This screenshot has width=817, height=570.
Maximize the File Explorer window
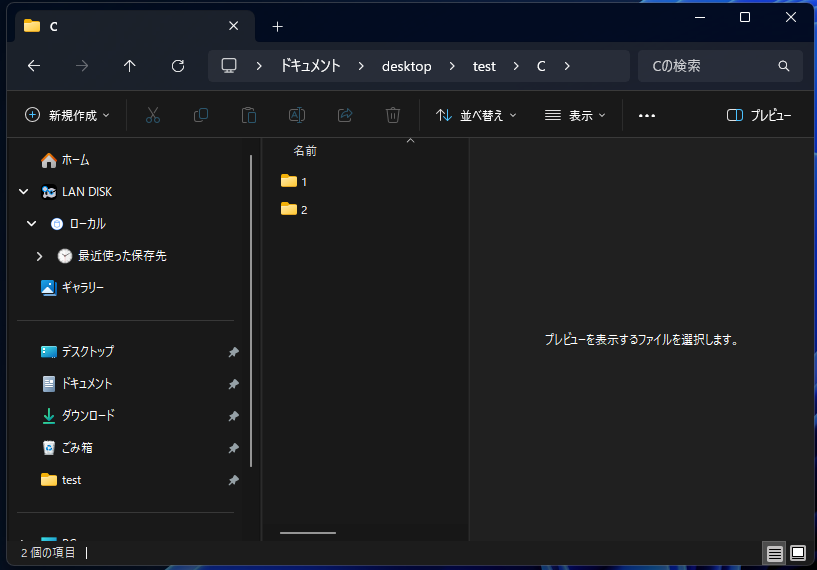(745, 17)
